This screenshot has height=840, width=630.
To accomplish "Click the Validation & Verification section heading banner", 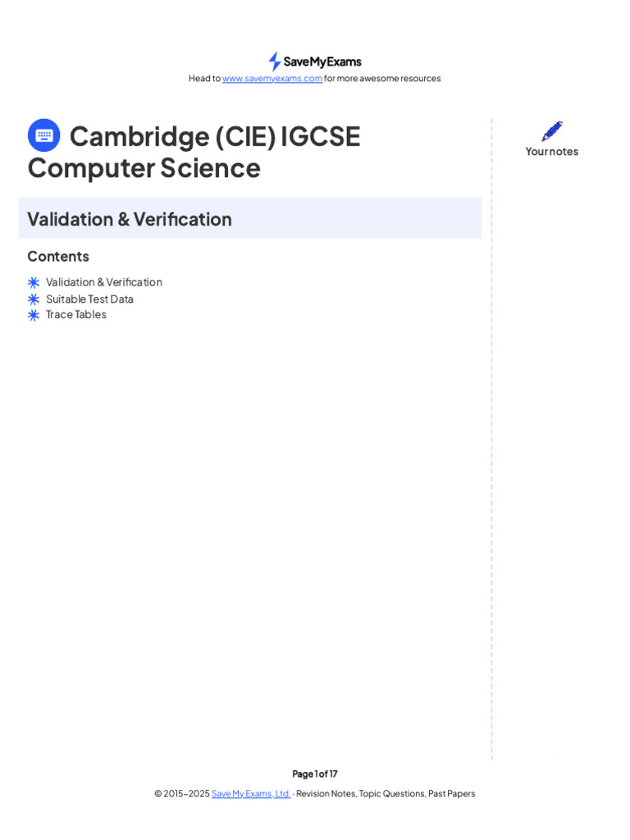I will [249, 219].
